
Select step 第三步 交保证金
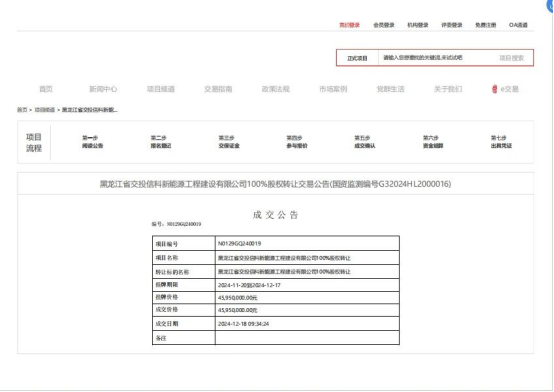tap(229, 142)
